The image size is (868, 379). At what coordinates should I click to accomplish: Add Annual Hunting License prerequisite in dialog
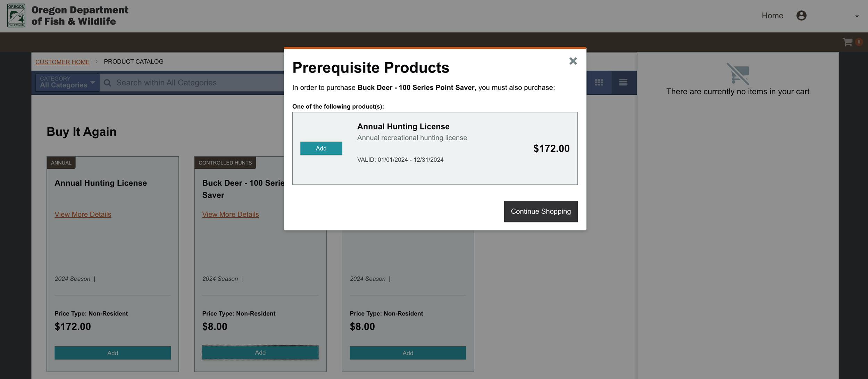(x=321, y=148)
